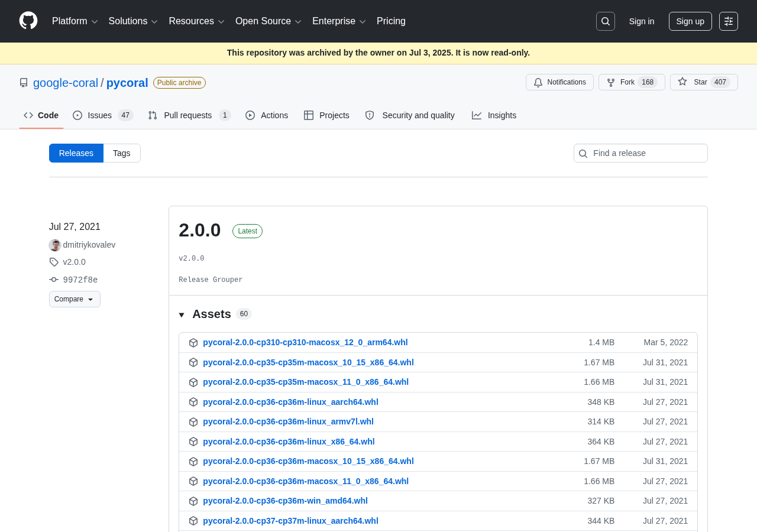Open commit 9972f8e
The height and width of the screenshot is (532, 757).
(x=80, y=280)
